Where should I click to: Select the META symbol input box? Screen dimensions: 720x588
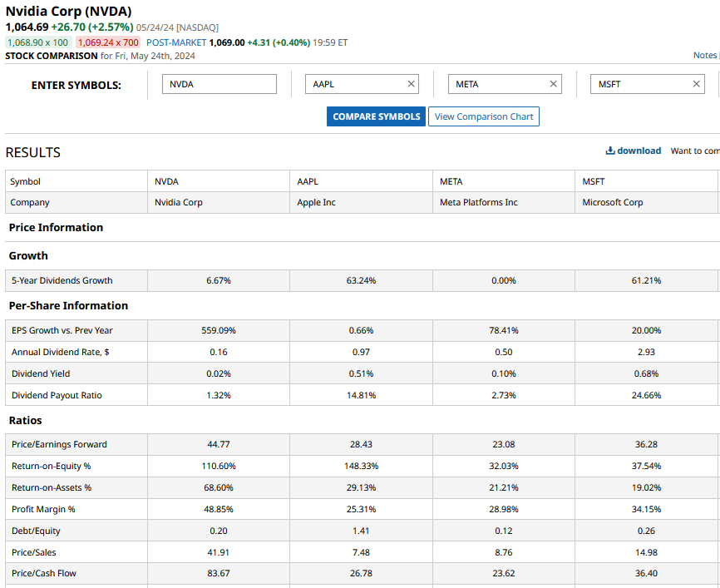[x=496, y=84]
